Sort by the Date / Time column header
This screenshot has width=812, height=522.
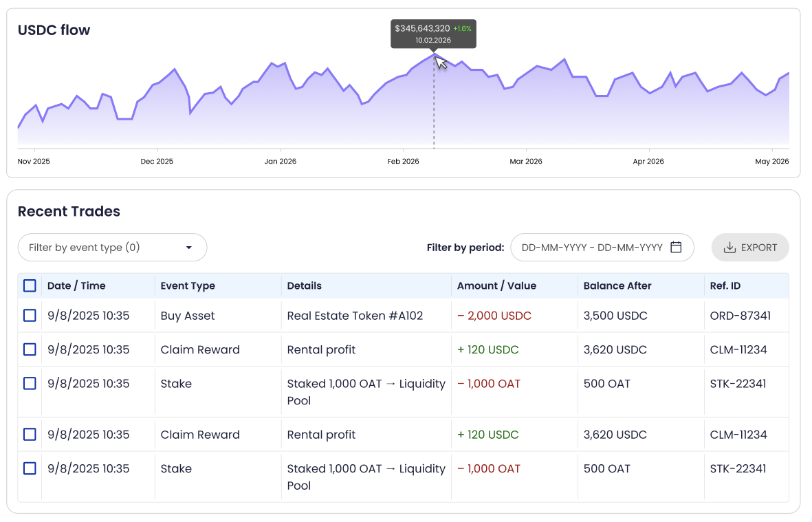76,285
